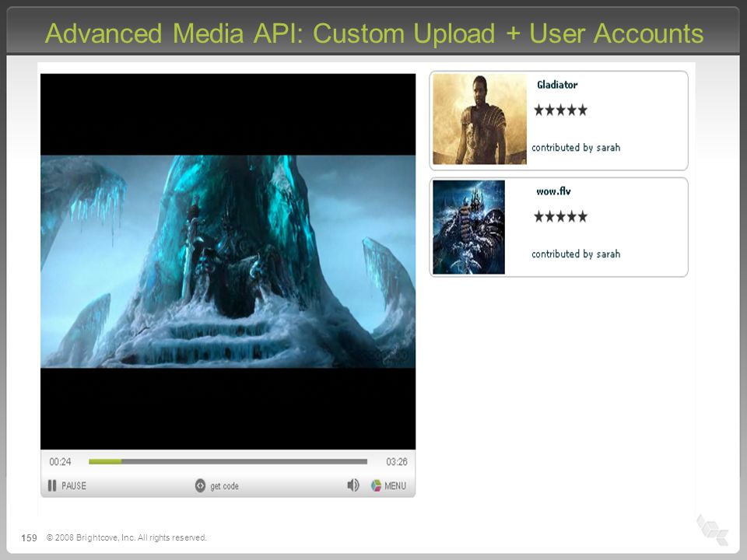
Task: Open the player MENU label
Action: tap(395, 485)
